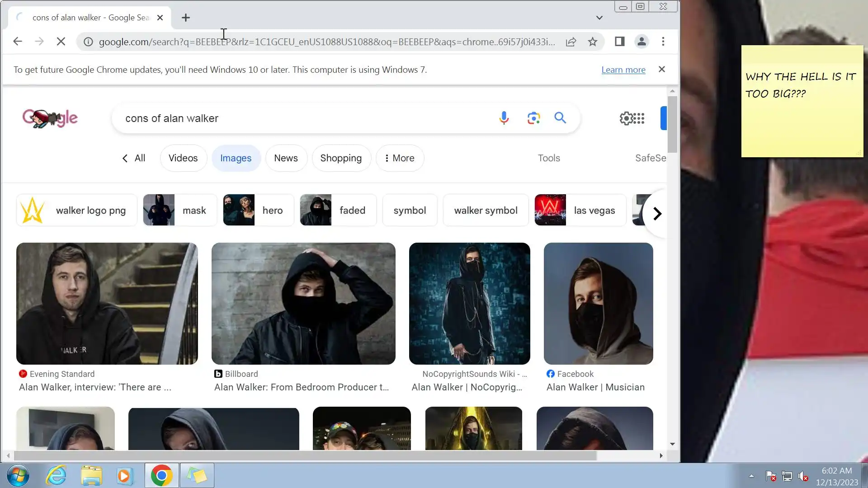Show next related search chips
This screenshot has height=488, width=868.
[657, 213]
